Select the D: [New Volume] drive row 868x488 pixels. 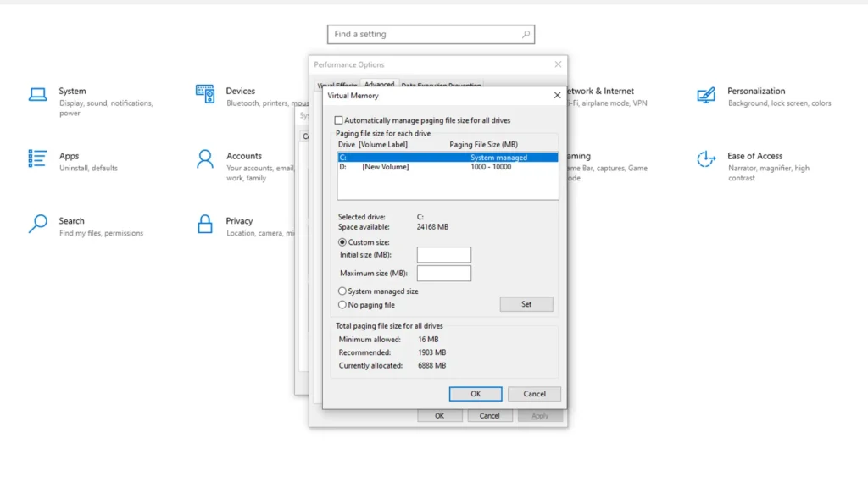coord(448,167)
